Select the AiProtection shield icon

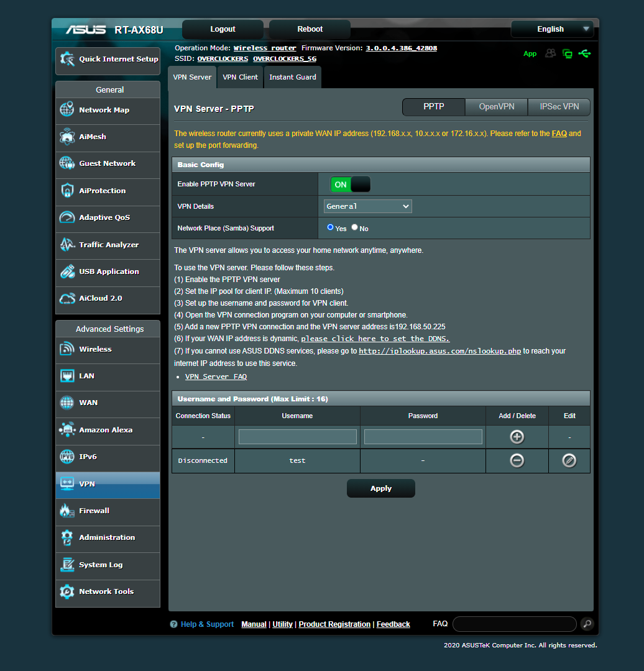[x=67, y=191]
